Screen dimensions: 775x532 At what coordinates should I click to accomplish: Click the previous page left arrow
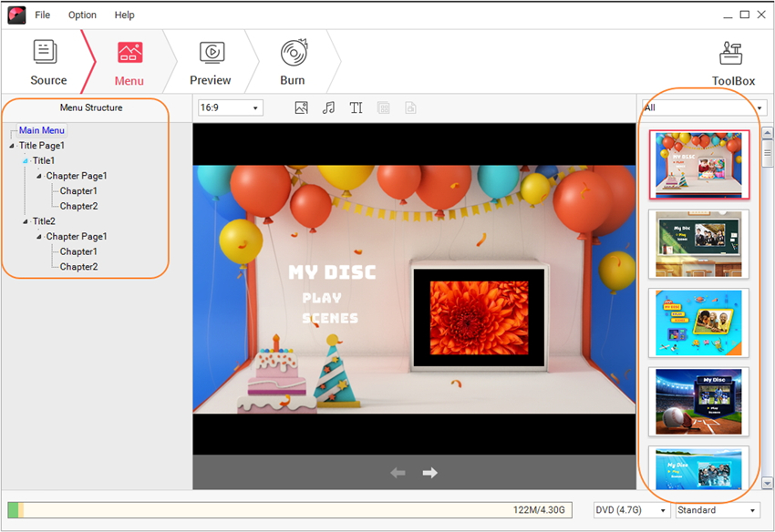point(398,473)
